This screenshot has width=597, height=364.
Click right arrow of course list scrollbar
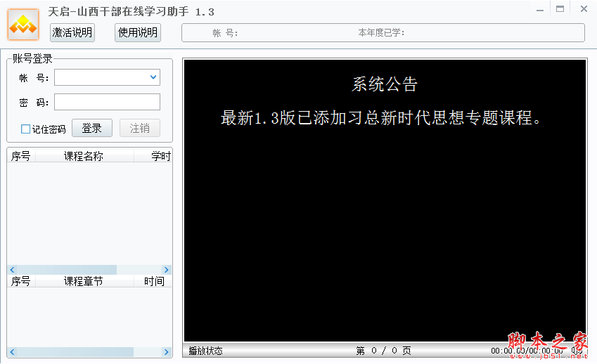pos(167,270)
